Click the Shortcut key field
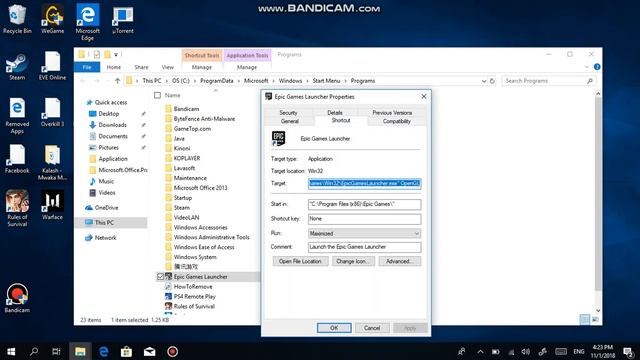640x360 pixels. pos(364,219)
